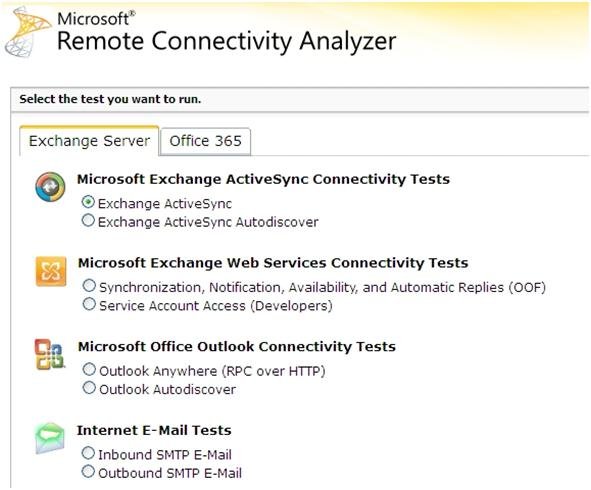Select the Outlook Autodiscover radio button
This screenshot has width=591, height=490.
89,387
